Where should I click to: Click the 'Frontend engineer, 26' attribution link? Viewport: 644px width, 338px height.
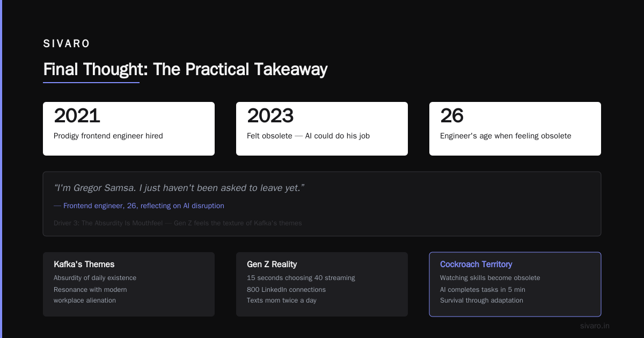coord(144,205)
